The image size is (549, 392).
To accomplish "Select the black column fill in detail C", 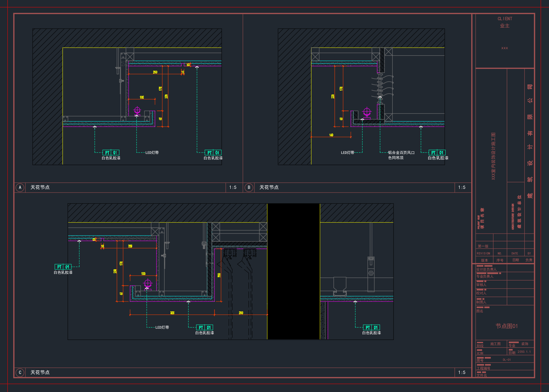I will pos(294,272).
